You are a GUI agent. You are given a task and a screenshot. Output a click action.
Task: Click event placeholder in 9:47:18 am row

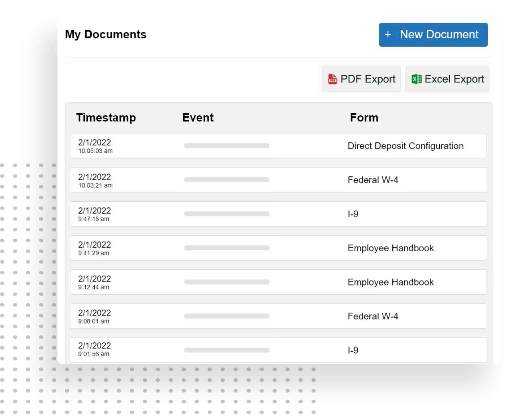coord(227,214)
